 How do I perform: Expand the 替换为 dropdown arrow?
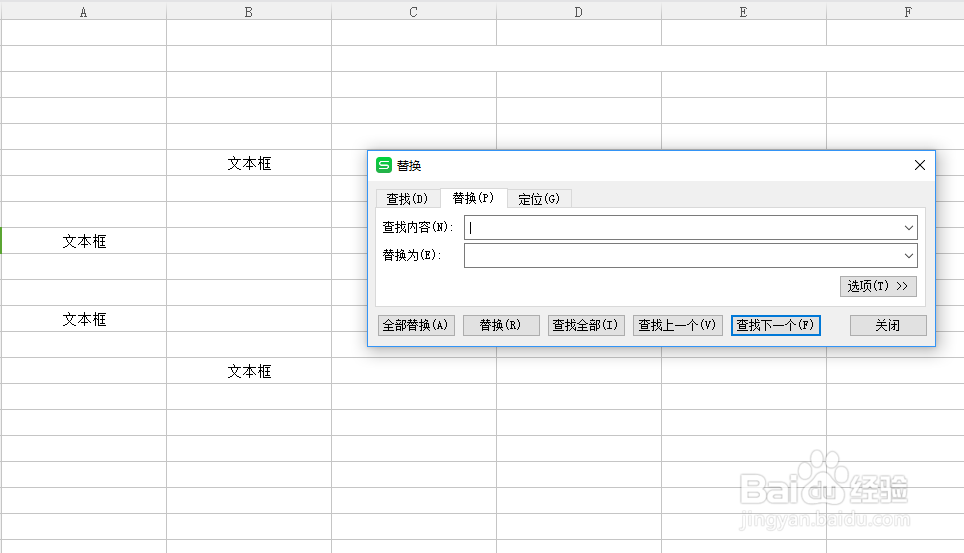[x=909, y=255]
